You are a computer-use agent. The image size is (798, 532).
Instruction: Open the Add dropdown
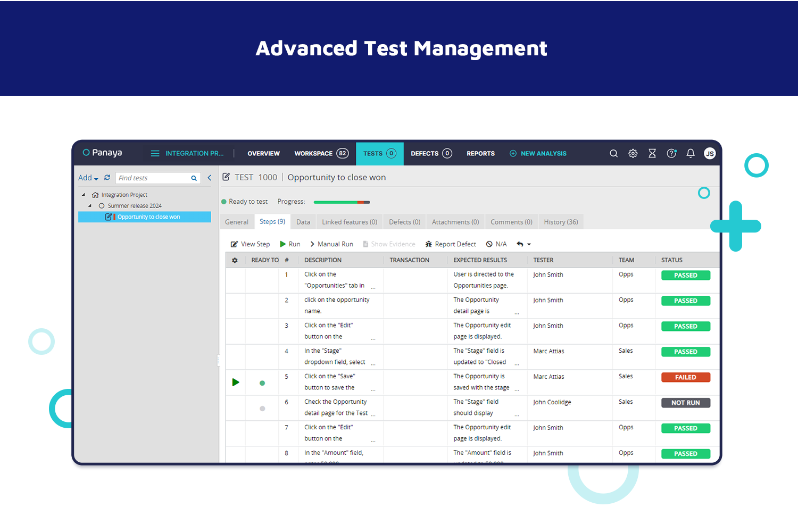tap(88, 178)
